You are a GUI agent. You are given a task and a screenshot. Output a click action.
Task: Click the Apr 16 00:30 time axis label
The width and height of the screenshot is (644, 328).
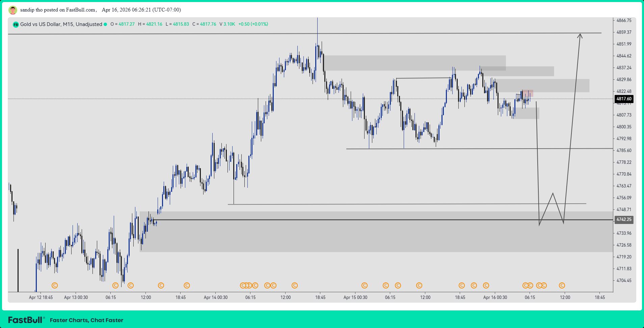495,298
